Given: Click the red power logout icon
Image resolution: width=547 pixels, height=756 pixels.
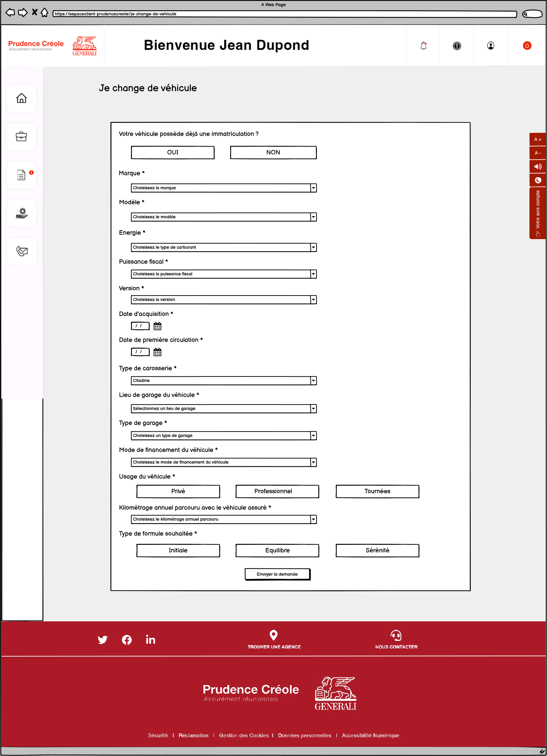Looking at the screenshot, I should point(527,46).
